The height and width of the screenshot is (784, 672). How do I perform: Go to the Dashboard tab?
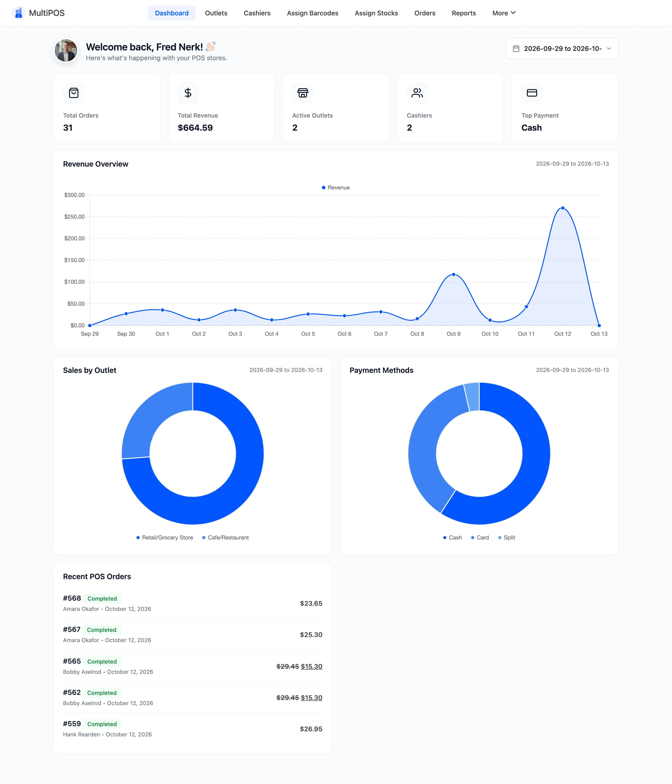tap(172, 13)
